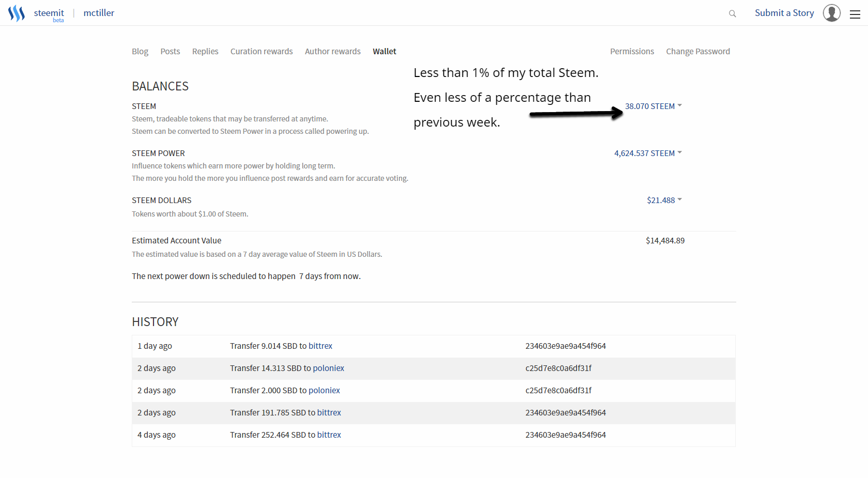Expand the $21.488 Steem Dollars dropdown
This screenshot has width=868, height=478.
point(664,200)
